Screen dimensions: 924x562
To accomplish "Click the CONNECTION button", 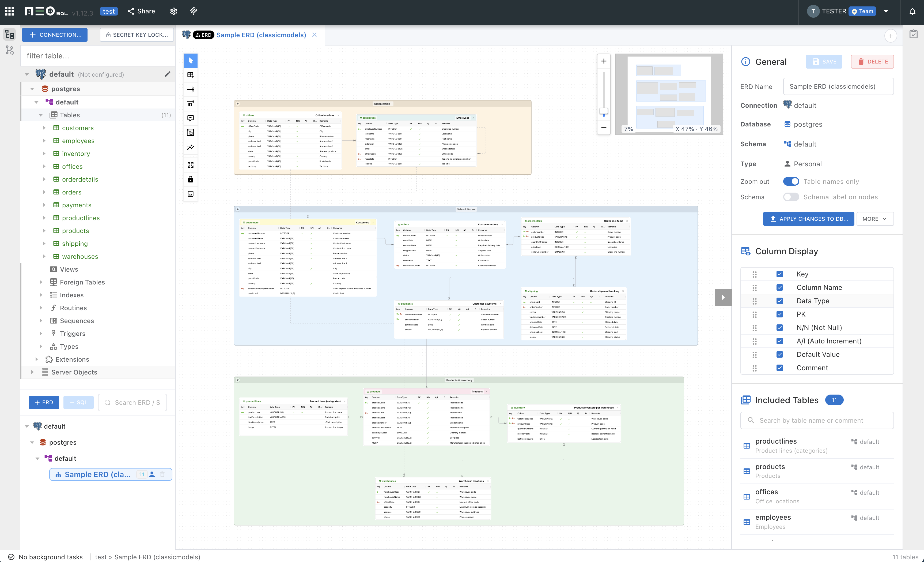I will tap(55, 35).
